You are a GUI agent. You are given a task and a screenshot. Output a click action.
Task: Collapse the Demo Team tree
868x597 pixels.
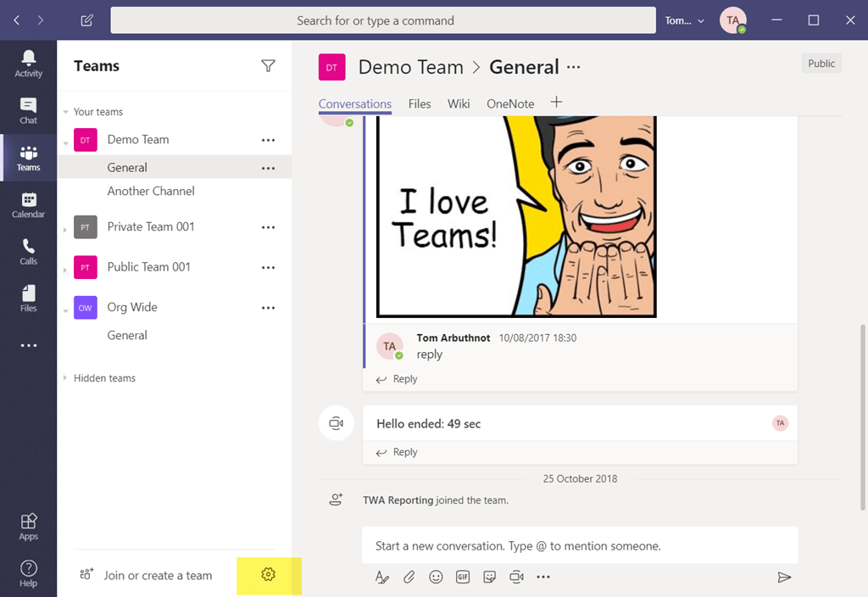pyautogui.click(x=66, y=143)
